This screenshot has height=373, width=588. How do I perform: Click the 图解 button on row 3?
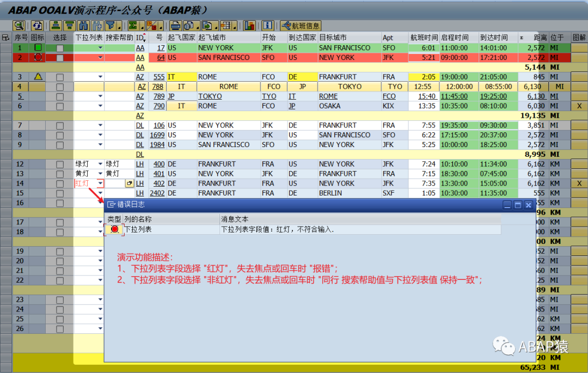(x=579, y=77)
